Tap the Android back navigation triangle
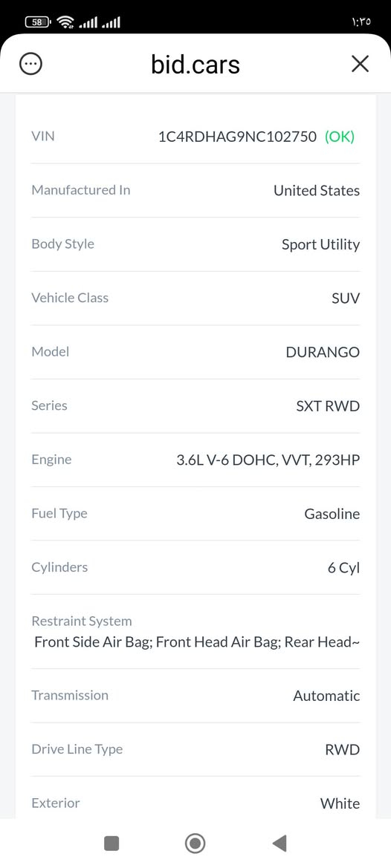Viewport: 391px width, 868px height. click(x=279, y=843)
